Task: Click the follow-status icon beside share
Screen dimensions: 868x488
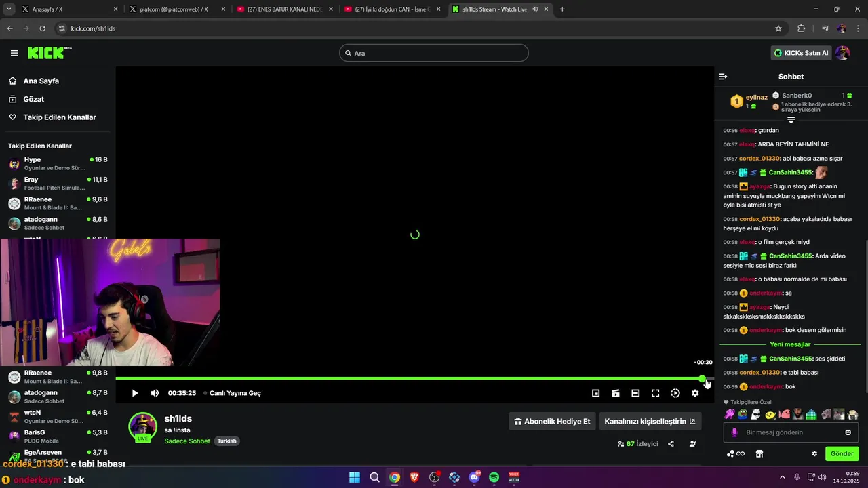Action: point(692,444)
